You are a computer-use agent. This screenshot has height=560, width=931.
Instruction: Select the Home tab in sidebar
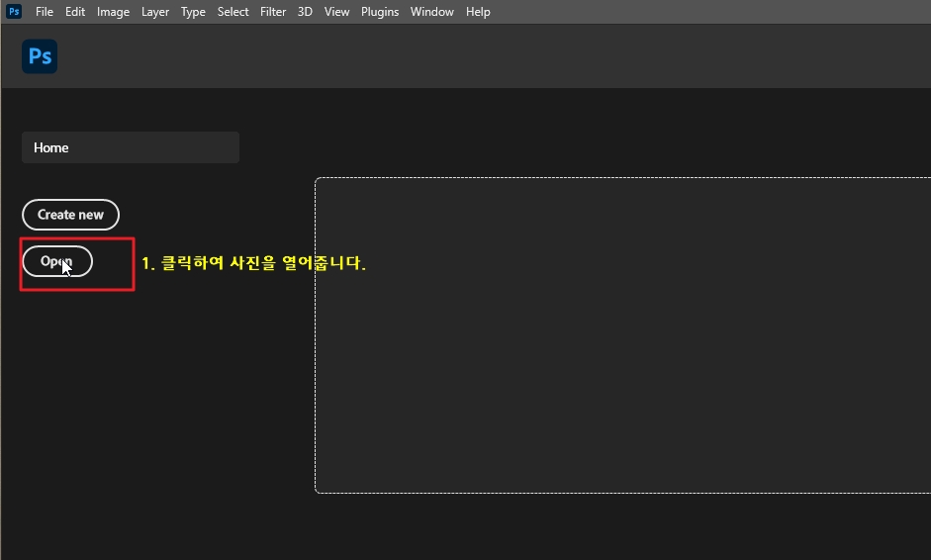[131, 147]
